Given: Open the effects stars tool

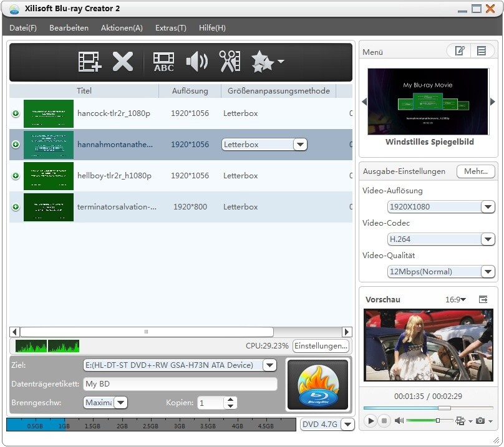Looking at the screenshot, I should [x=262, y=61].
